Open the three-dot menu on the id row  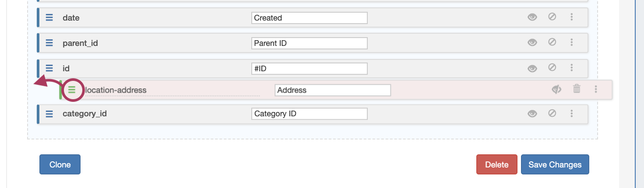tap(572, 68)
